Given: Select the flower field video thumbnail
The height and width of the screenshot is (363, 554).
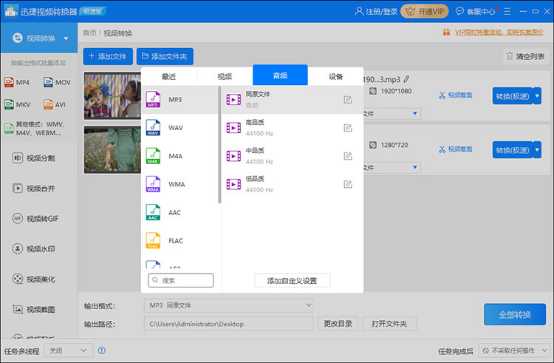Looking at the screenshot, I should [x=112, y=150].
